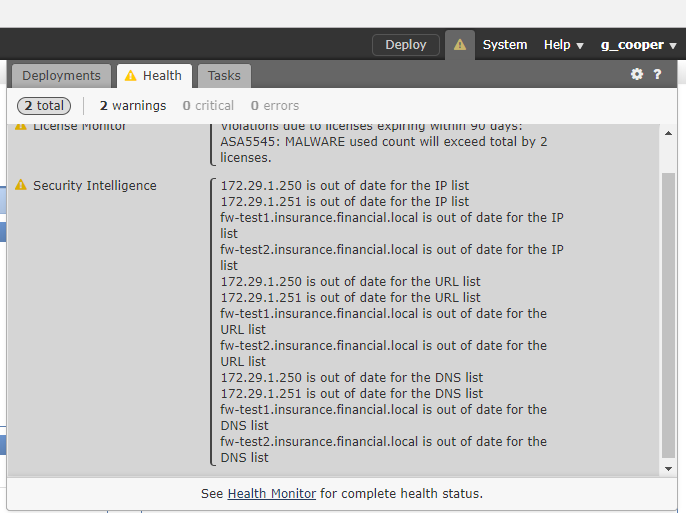Open the Help dropdown menu
Image resolution: width=686 pixels, height=513 pixels.
[563, 45]
